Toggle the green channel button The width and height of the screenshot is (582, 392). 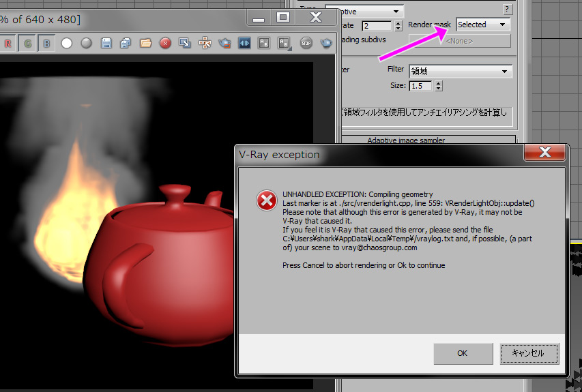click(27, 44)
